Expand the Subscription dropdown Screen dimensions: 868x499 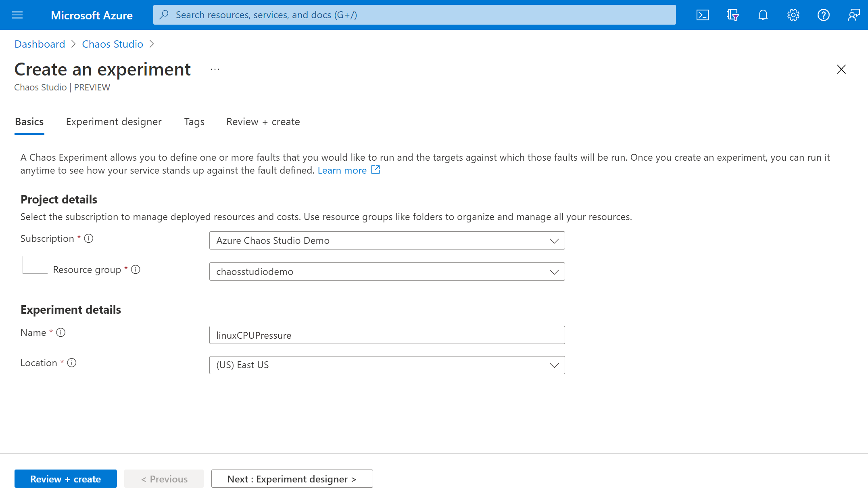(x=553, y=241)
